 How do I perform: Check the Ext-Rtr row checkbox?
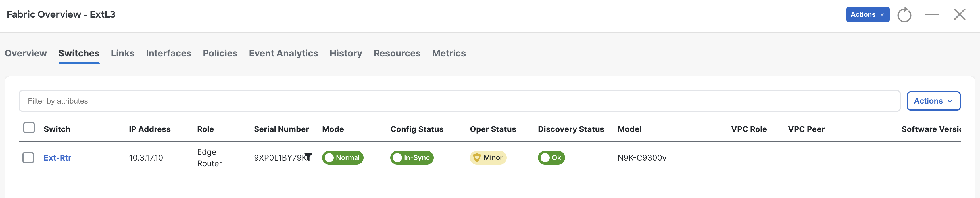(x=28, y=158)
